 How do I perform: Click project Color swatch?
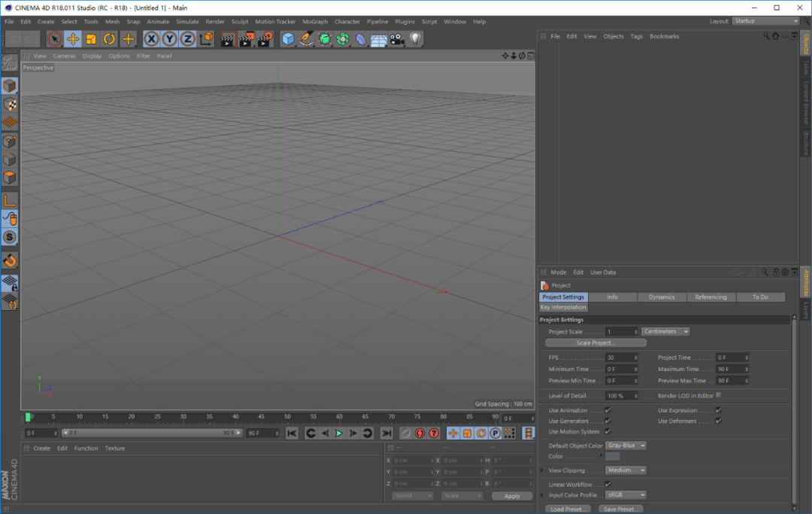click(x=612, y=457)
